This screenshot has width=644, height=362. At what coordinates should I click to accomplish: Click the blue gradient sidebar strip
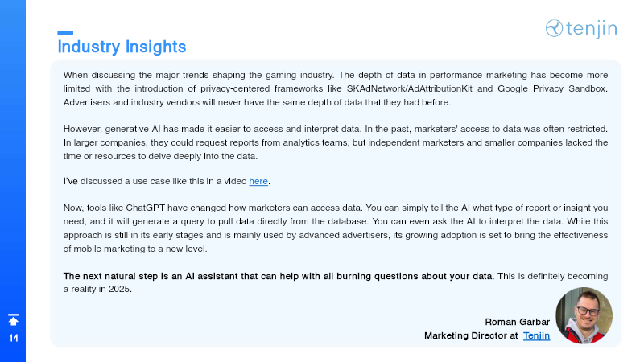coord(13,181)
